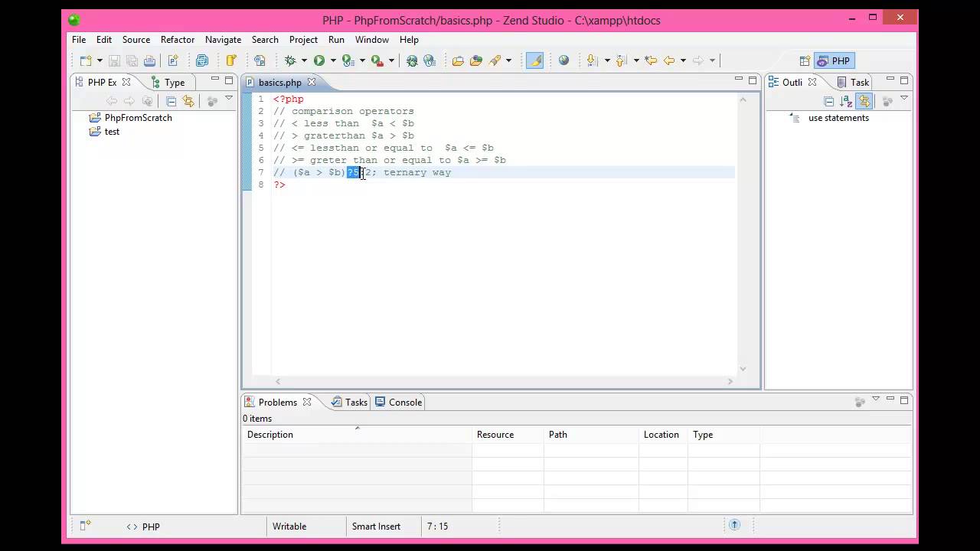Click the Back navigation arrow icon
The width and height of the screenshot is (980, 551).
coord(669,60)
